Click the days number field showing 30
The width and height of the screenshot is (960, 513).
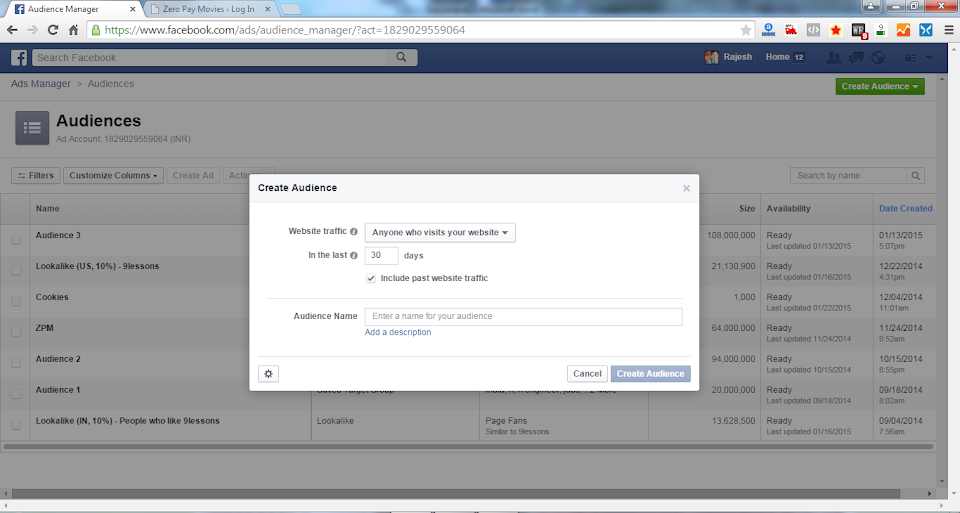pyautogui.click(x=381, y=255)
